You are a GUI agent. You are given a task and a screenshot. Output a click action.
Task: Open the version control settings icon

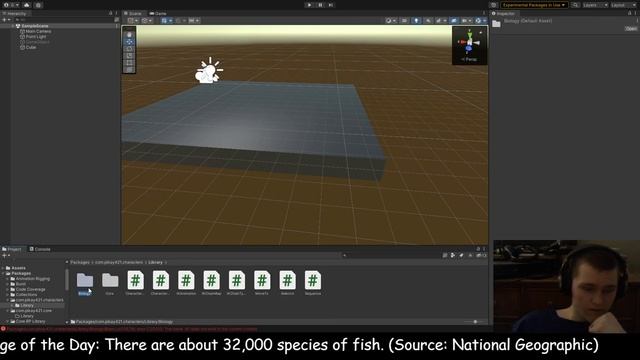pyautogui.click(x=38, y=5)
